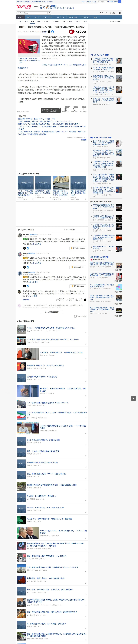
Task: Open マイページ link
Action: [x=103, y=13]
